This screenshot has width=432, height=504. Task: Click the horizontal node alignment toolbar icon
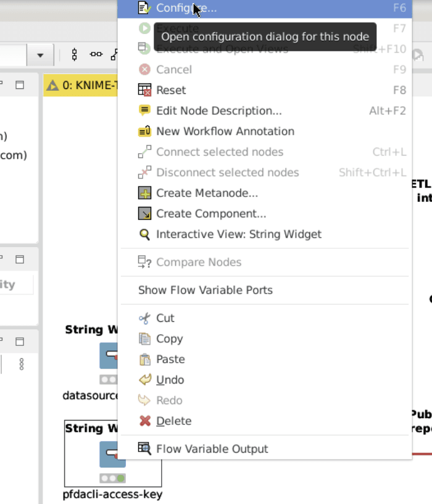96,54
